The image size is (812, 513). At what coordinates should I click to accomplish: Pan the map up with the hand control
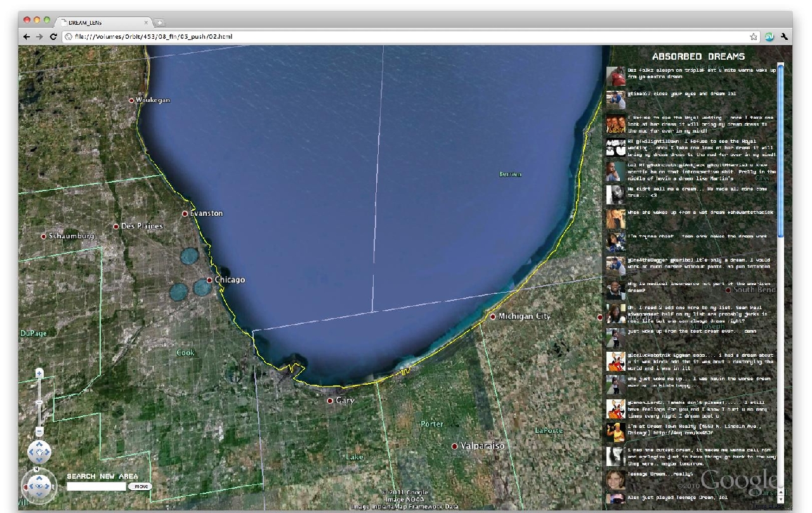pyautogui.click(x=39, y=444)
